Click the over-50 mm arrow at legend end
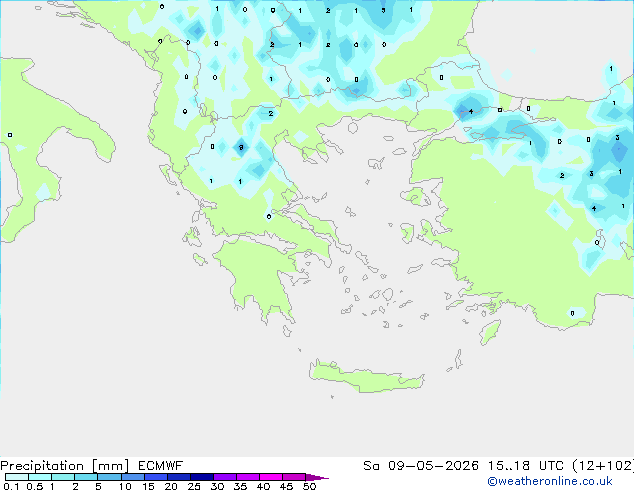Viewport: 634px width, 490px height. click(x=317, y=477)
